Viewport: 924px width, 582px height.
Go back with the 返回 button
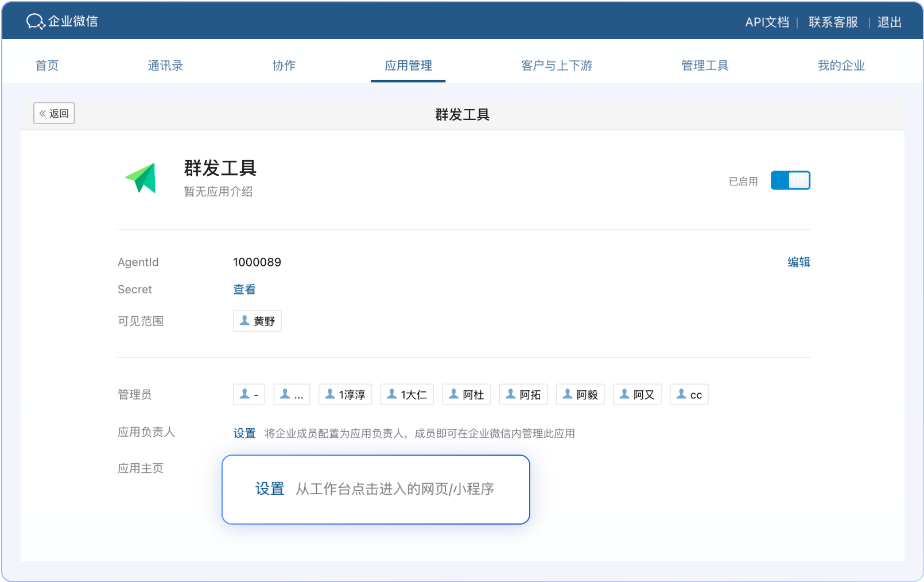(54, 114)
